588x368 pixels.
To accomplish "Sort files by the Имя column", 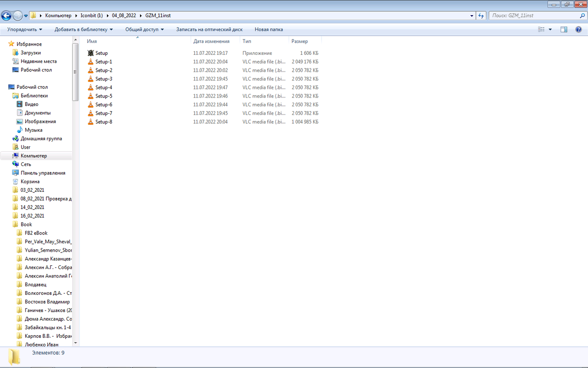I will pyautogui.click(x=137, y=41).
